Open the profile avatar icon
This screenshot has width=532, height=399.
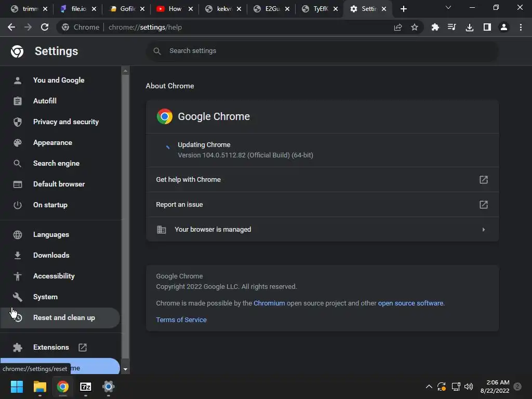click(504, 27)
